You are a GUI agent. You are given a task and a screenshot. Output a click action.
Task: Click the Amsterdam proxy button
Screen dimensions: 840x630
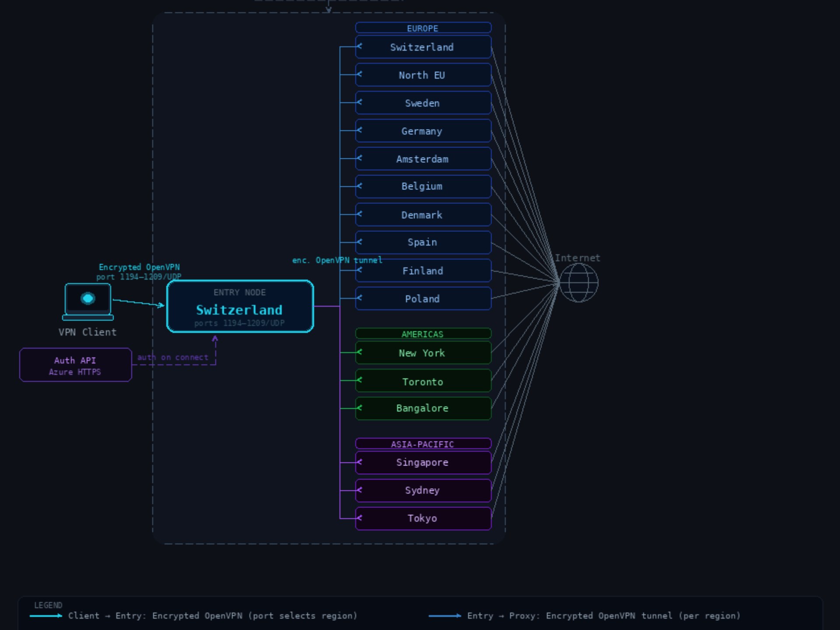point(422,159)
